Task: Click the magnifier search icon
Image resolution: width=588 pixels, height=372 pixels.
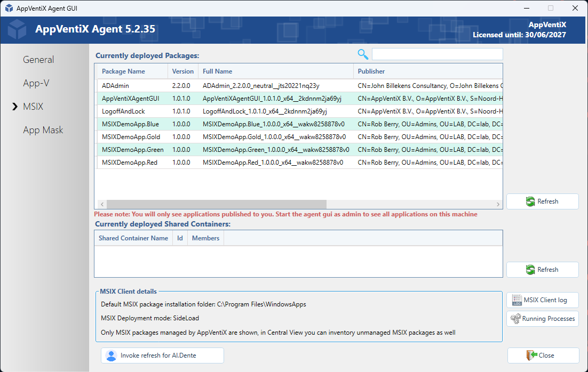Action: tap(363, 54)
